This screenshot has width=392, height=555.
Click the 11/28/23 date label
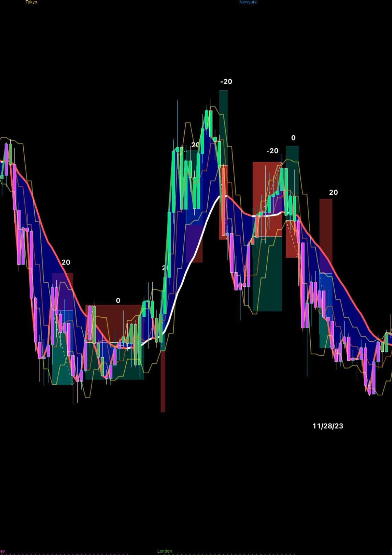328,426
